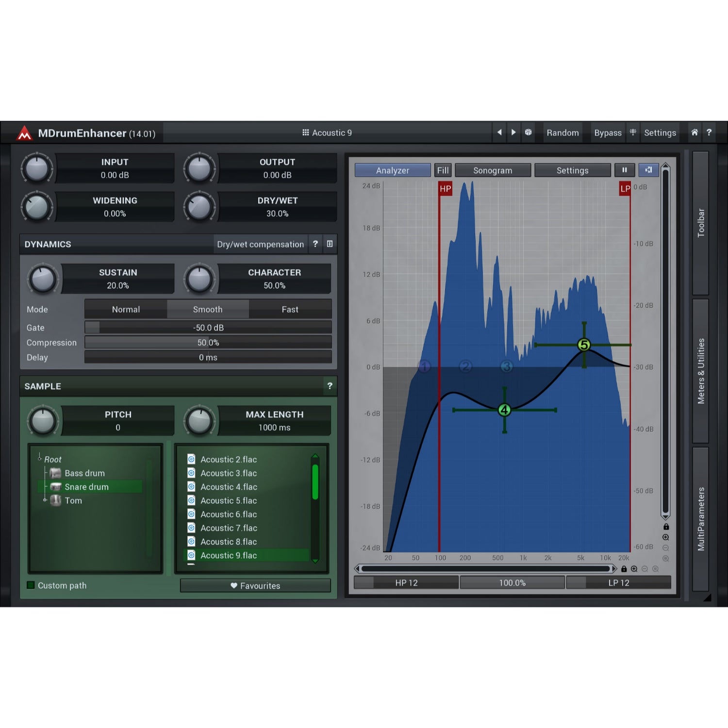Expand the Tom folder tree node
Screen dimensions: 728x728
[x=45, y=500]
